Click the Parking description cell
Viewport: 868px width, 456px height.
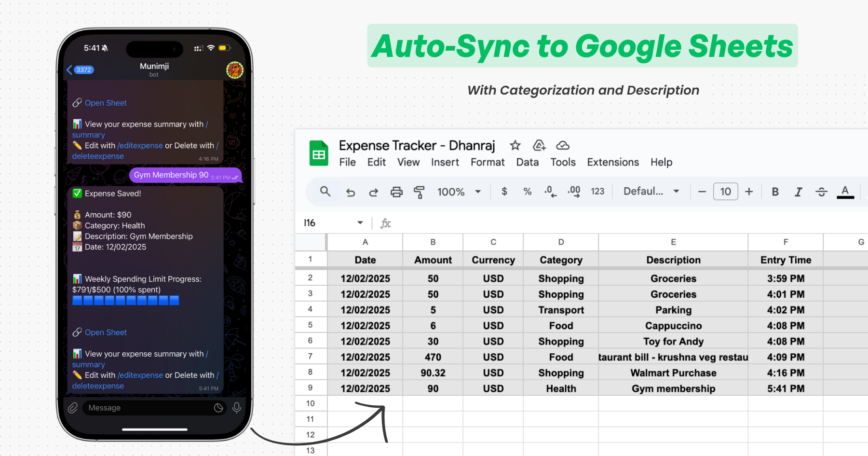click(x=673, y=310)
